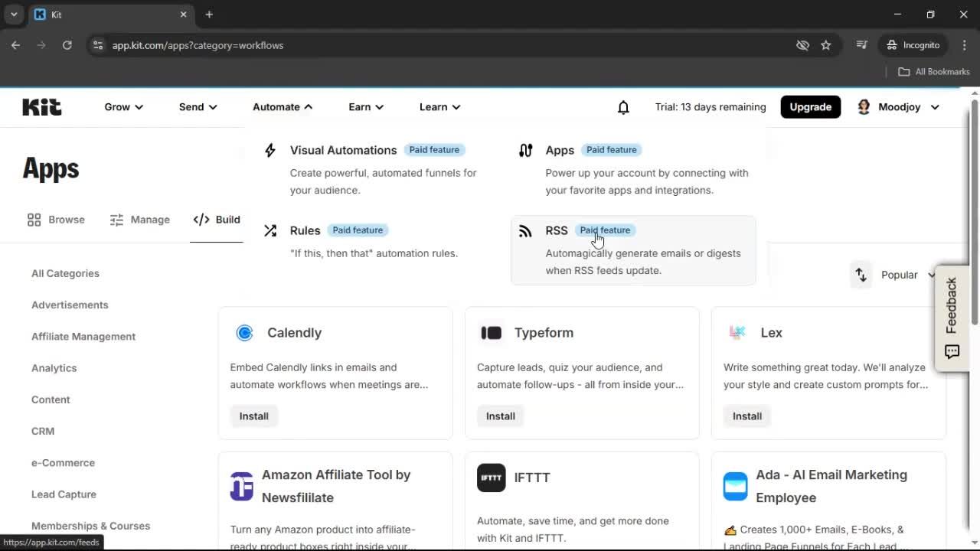Open the Grow navigation dropdown
980x551 pixels.
122,107
